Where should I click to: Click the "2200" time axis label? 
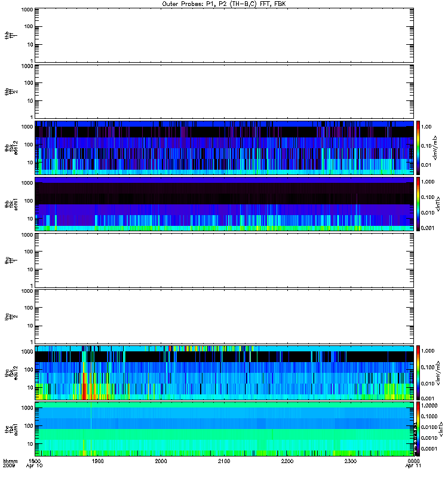287,461
